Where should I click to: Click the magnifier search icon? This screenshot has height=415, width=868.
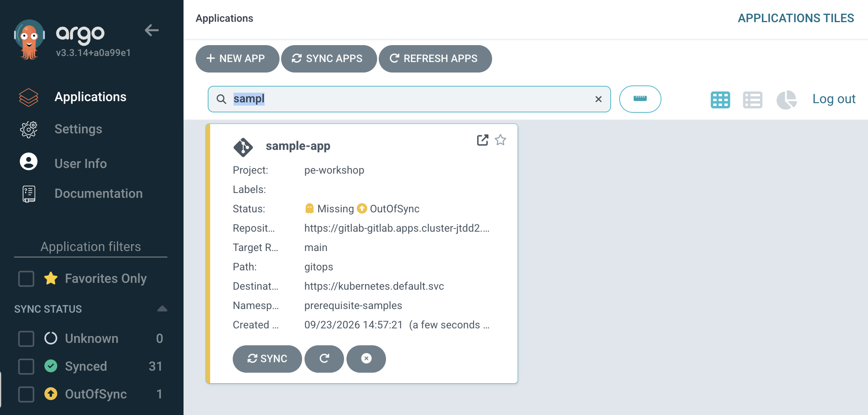point(221,99)
